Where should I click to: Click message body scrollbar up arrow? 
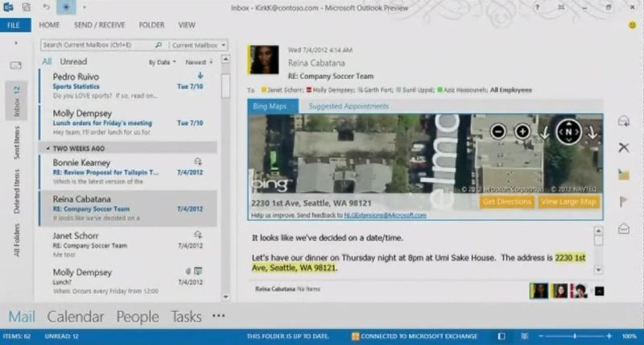click(598, 231)
